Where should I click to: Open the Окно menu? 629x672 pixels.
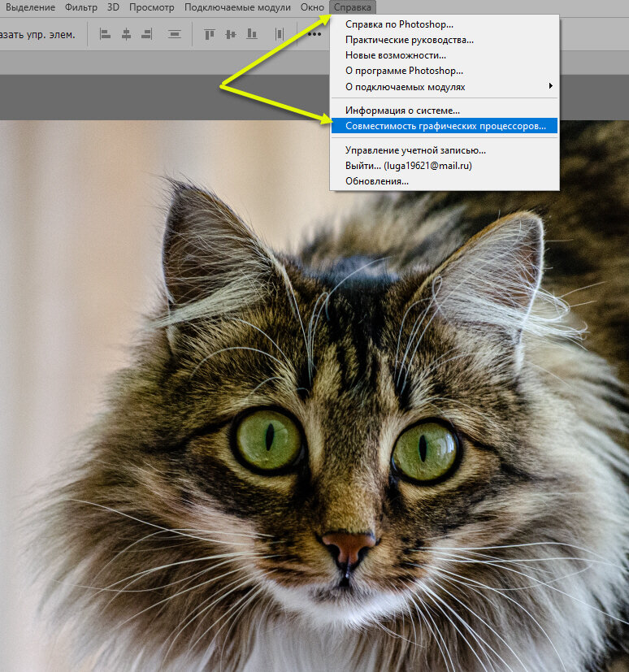pyautogui.click(x=312, y=7)
